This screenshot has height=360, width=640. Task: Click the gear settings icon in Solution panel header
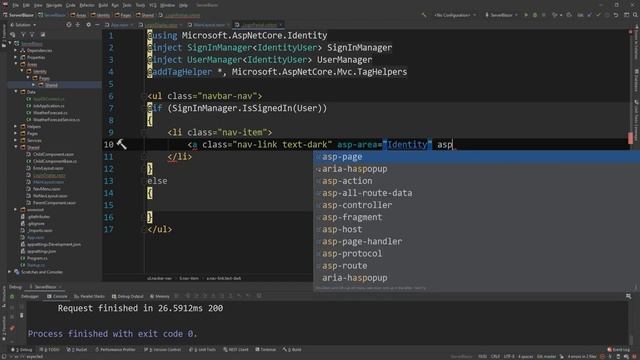click(x=88, y=25)
